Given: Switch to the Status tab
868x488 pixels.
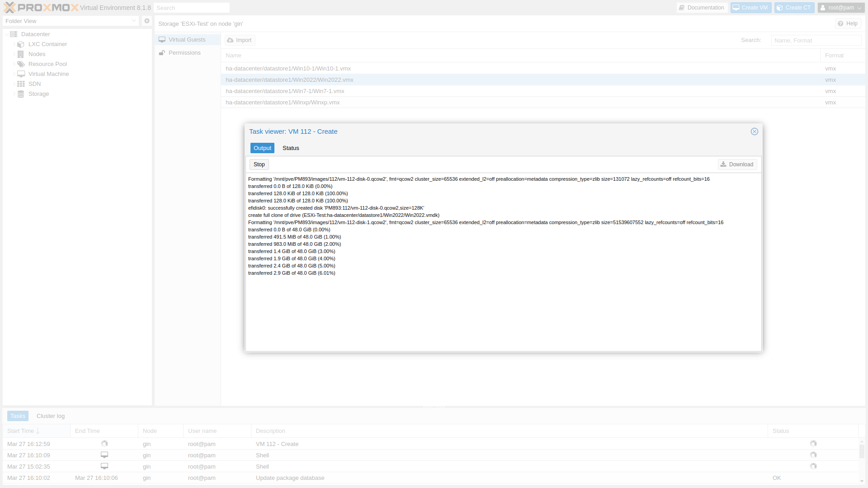Looking at the screenshot, I should [x=291, y=148].
